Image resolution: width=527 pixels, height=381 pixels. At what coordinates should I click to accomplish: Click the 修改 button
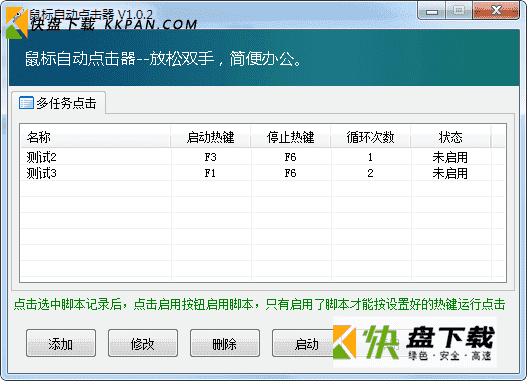[x=143, y=343]
